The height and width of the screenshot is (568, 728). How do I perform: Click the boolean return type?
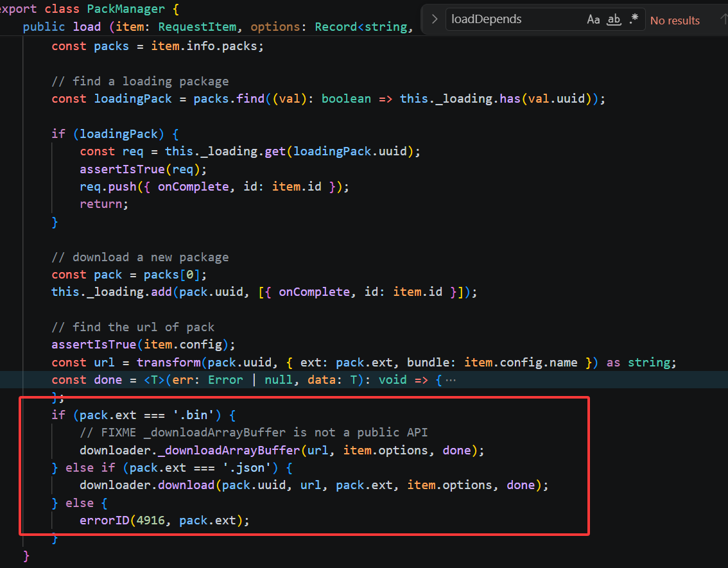pyautogui.click(x=347, y=99)
